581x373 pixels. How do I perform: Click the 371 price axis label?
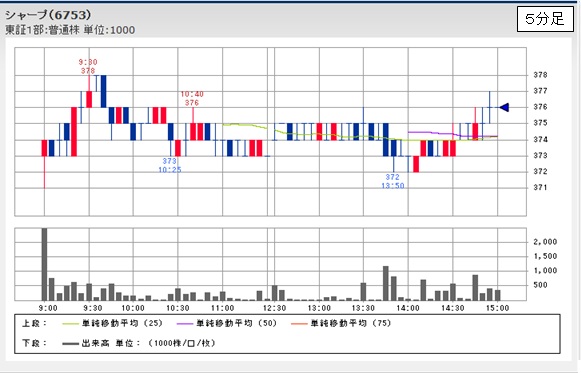540,187
